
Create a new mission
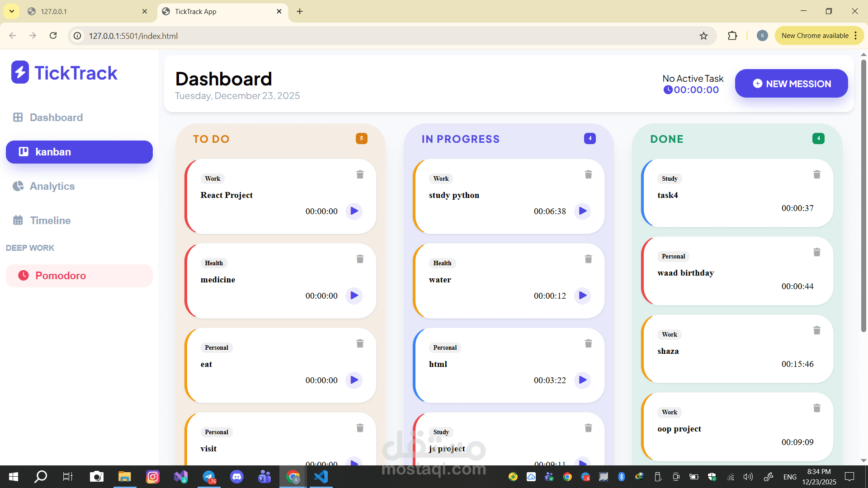pyautogui.click(x=791, y=84)
